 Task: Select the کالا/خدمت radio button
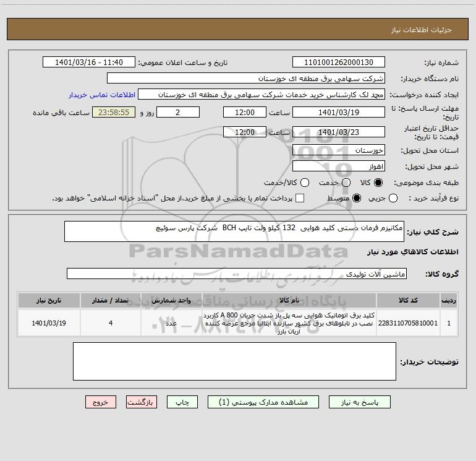[305, 183]
